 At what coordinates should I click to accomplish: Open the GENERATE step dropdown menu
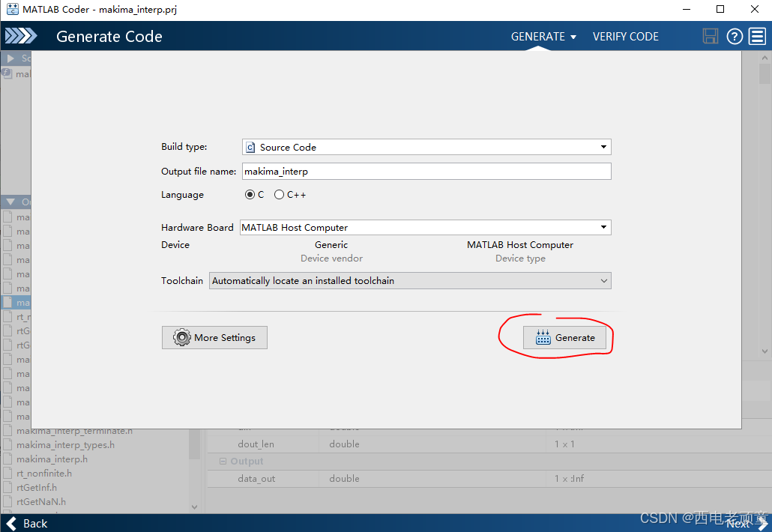point(543,37)
